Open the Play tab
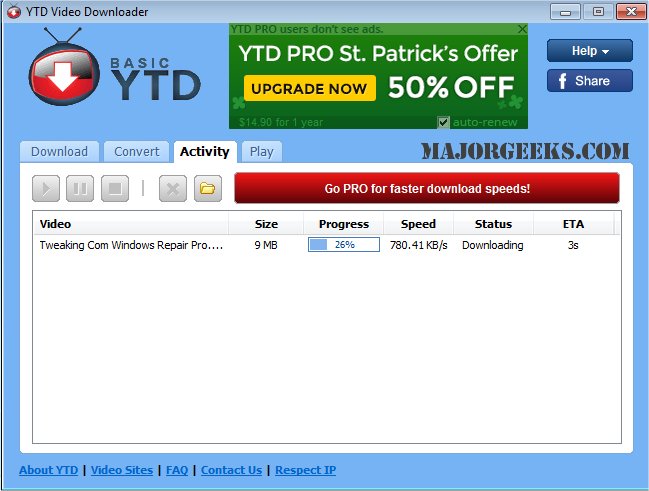This screenshot has height=491, width=649. click(x=262, y=152)
